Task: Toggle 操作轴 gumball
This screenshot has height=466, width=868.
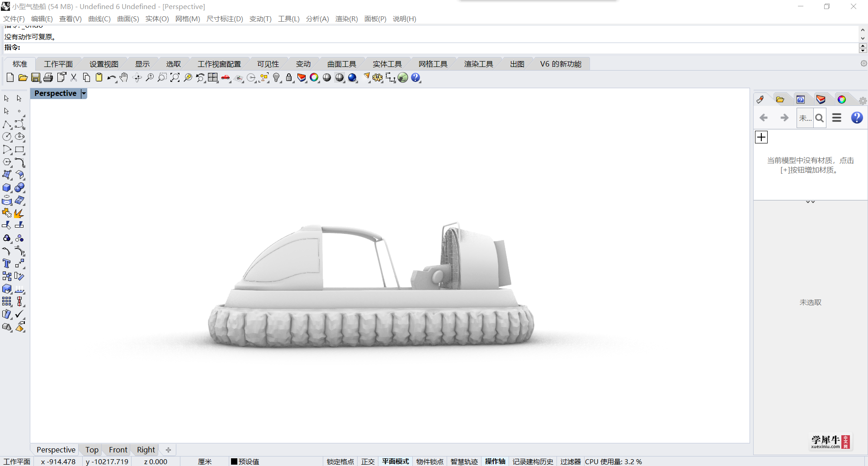Action: pyautogui.click(x=495, y=461)
